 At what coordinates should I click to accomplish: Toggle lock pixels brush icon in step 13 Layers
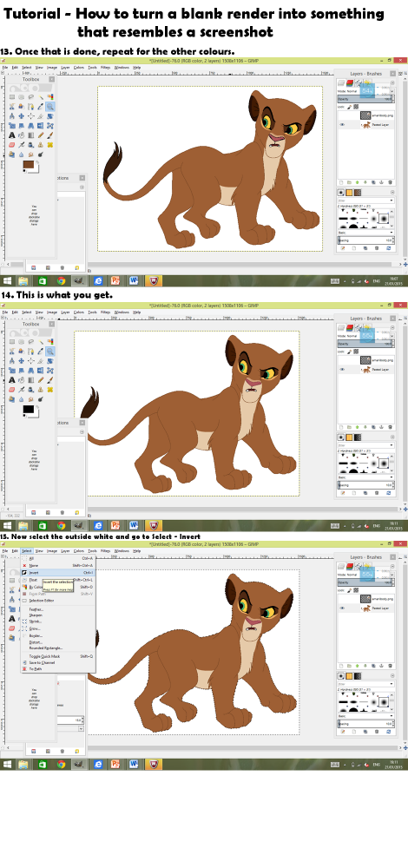point(349,107)
